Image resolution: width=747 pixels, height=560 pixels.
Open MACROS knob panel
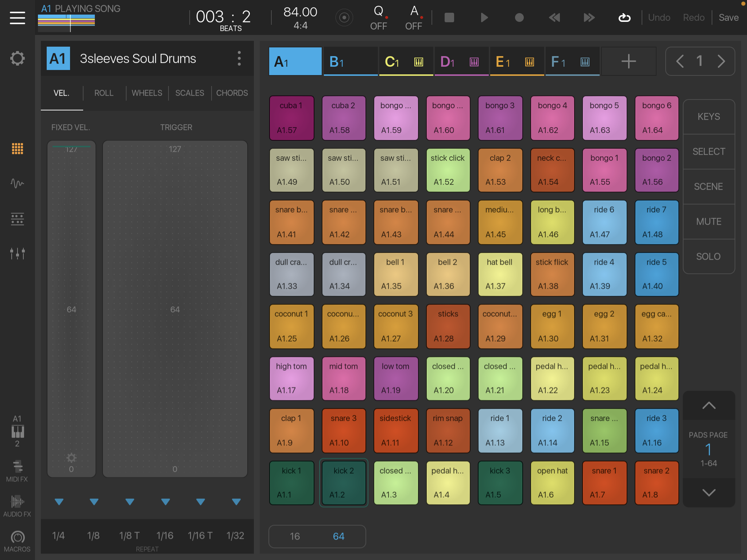17,541
